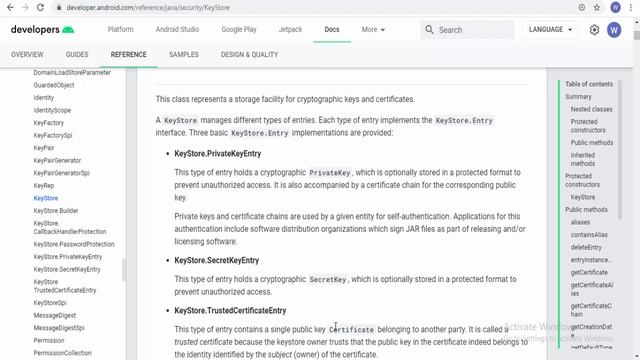Jump to containsAlias in table of contents
This screenshot has width=640, height=360.
pyautogui.click(x=589, y=235)
